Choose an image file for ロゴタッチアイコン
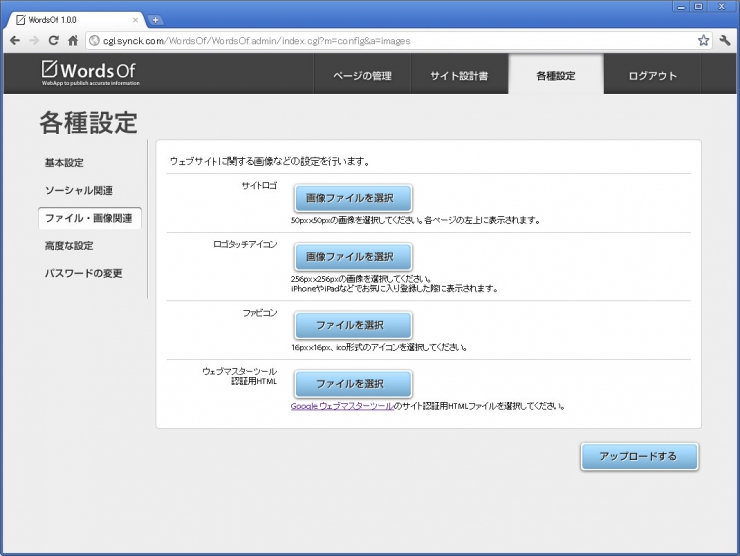This screenshot has width=740, height=556. coord(353,257)
